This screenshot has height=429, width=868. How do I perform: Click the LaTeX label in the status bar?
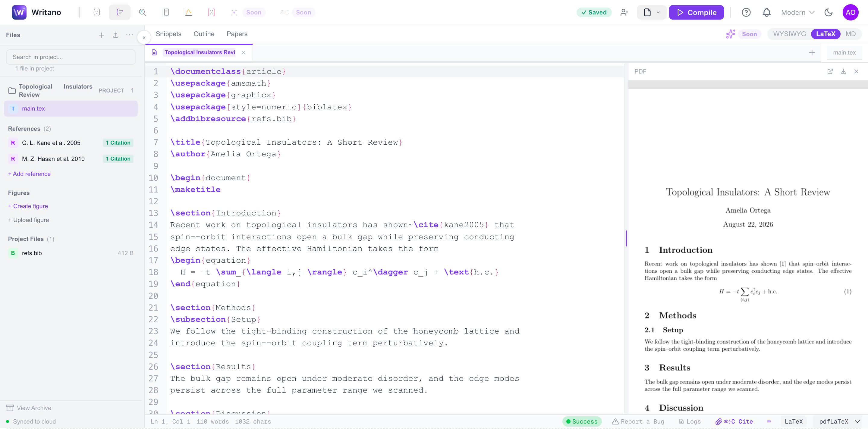click(794, 421)
